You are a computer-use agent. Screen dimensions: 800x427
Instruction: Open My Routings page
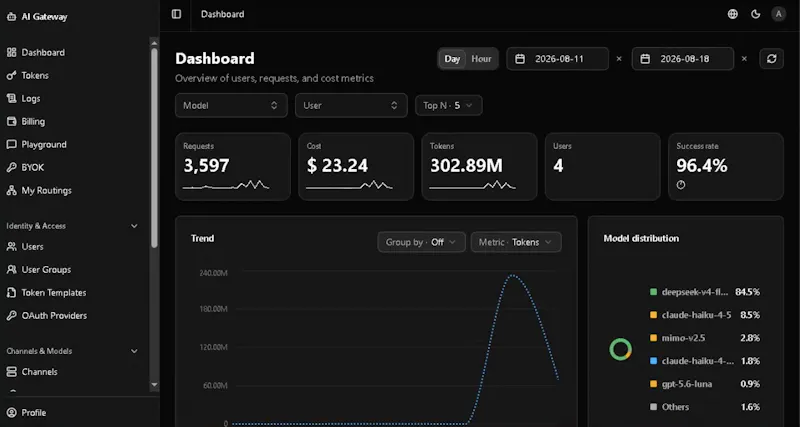point(46,190)
